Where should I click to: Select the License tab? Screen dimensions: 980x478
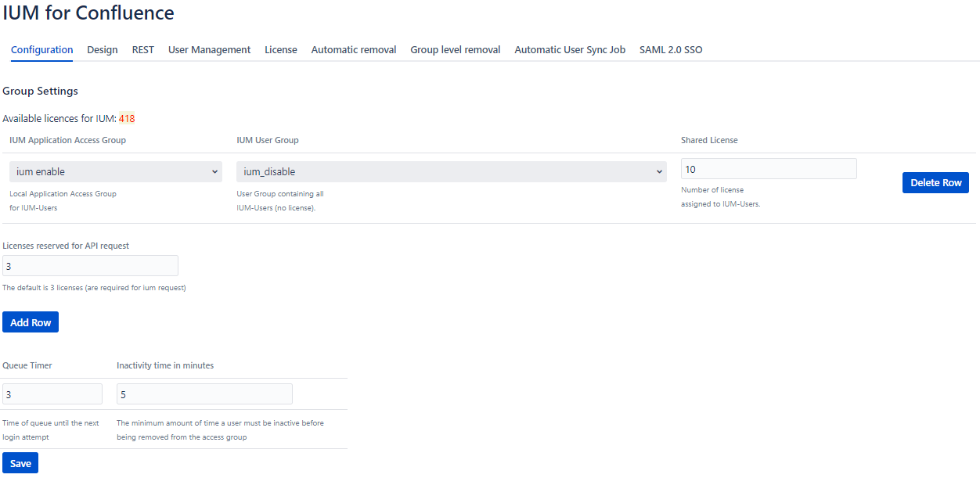pos(280,49)
